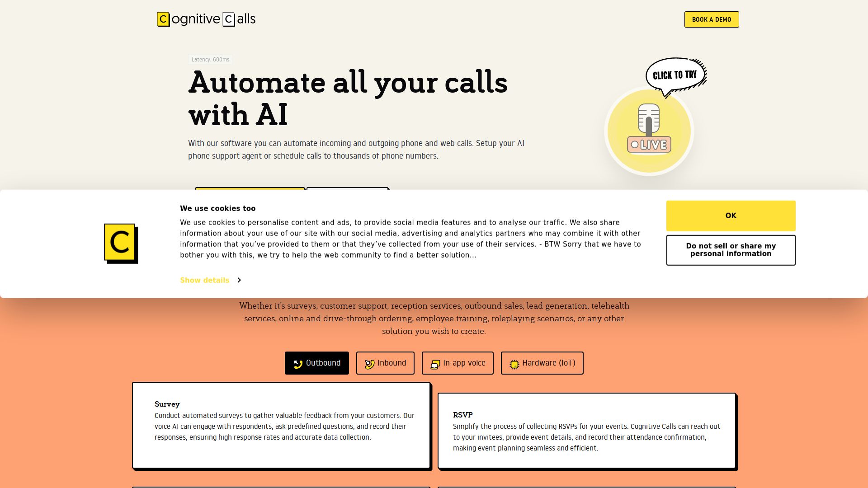Click the 'Automate all your calls with AI' heading

[x=348, y=99]
